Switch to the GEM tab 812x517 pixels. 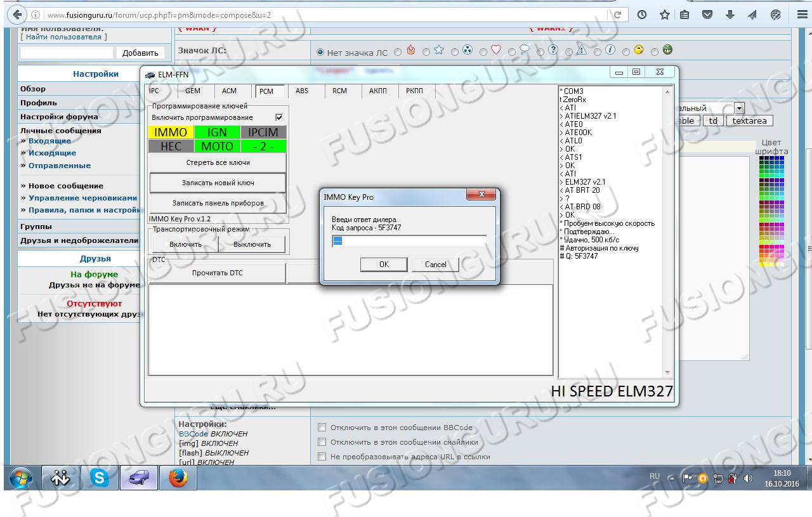(x=193, y=91)
